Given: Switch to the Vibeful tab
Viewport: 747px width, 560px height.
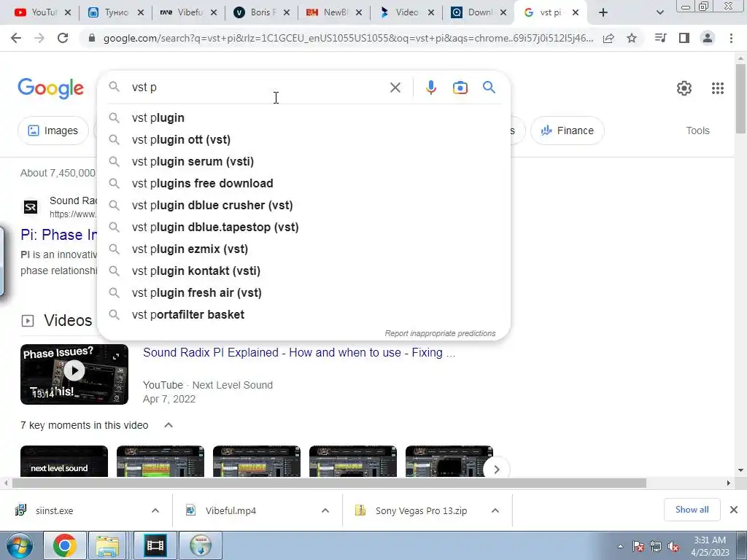Looking at the screenshot, I should click(189, 12).
